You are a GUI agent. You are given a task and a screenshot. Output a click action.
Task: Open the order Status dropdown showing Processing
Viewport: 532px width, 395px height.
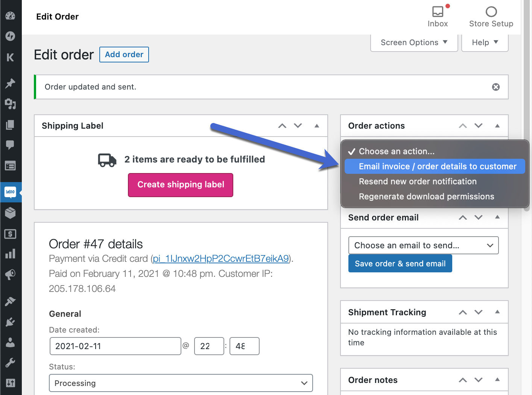(181, 383)
